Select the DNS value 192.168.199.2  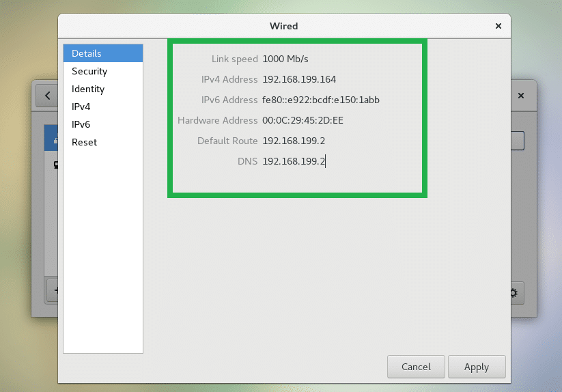(x=294, y=161)
